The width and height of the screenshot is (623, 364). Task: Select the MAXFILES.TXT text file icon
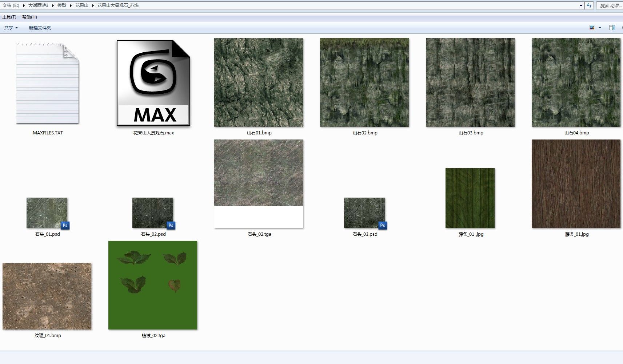(x=48, y=83)
